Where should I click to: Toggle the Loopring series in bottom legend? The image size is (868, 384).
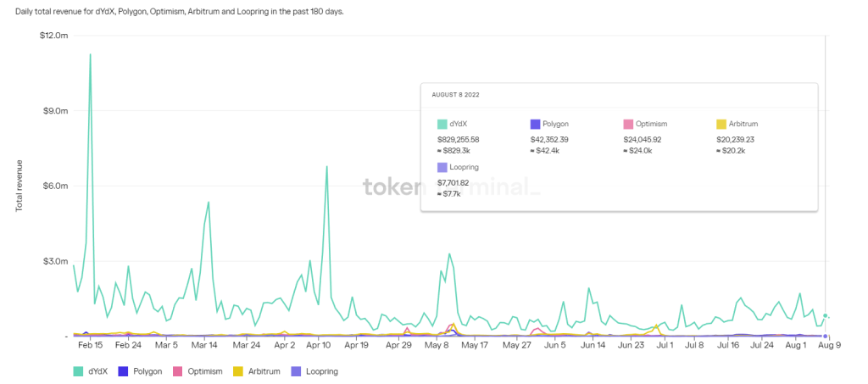(x=314, y=371)
